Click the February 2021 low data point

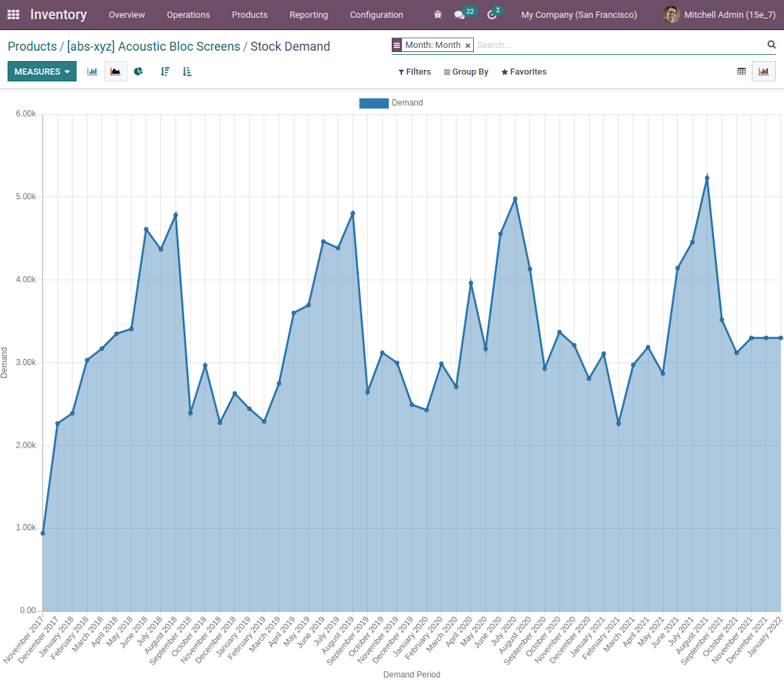coord(618,424)
